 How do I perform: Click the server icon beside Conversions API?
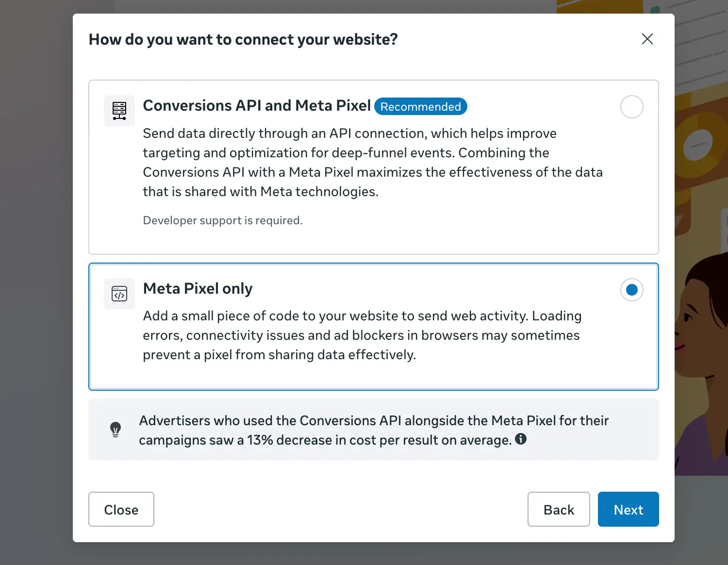coord(119,111)
